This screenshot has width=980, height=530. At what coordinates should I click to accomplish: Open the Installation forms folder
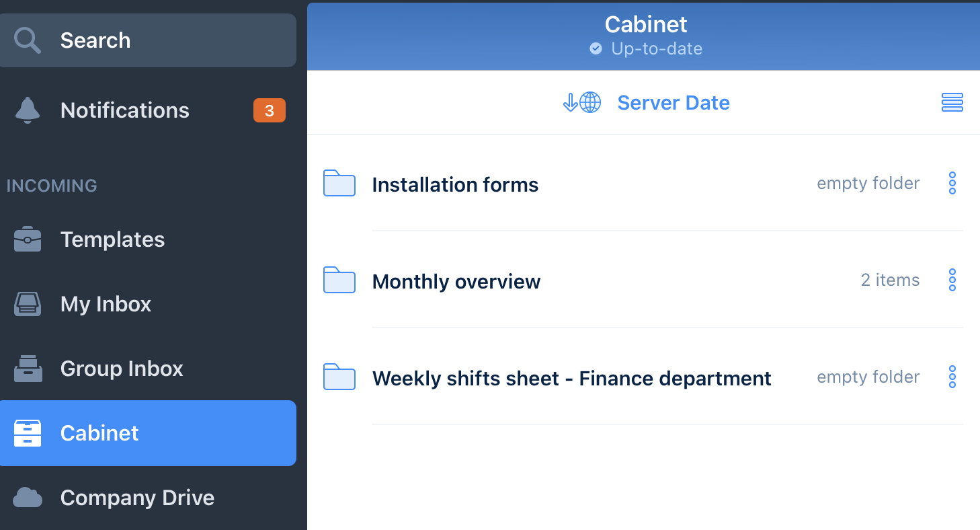pyautogui.click(x=455, y=184)
